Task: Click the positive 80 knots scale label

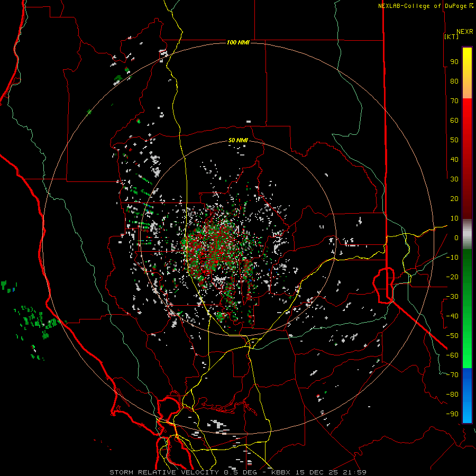Action: point(454,81)
